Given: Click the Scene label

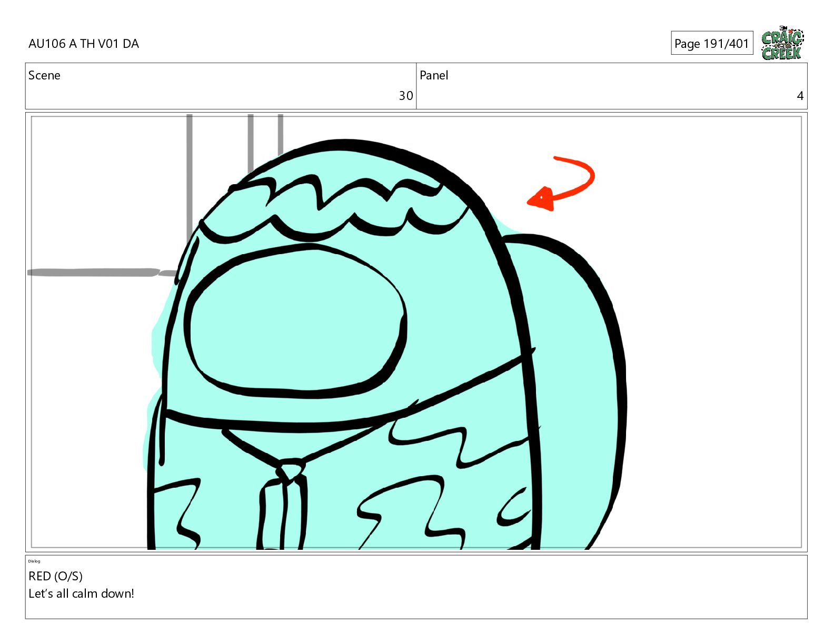Looking at the screenshot, I should [x=44, y=75].
